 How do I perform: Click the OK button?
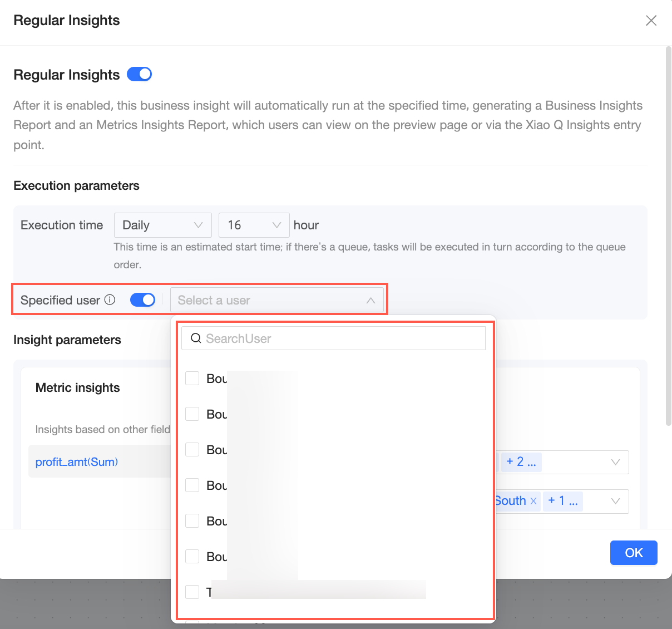tap(634, 553)
